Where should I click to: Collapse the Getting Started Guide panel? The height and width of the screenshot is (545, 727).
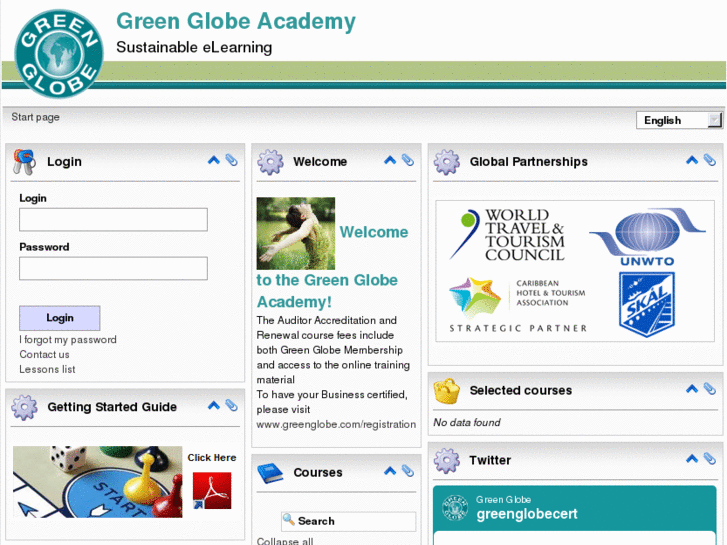coord(214,405)
